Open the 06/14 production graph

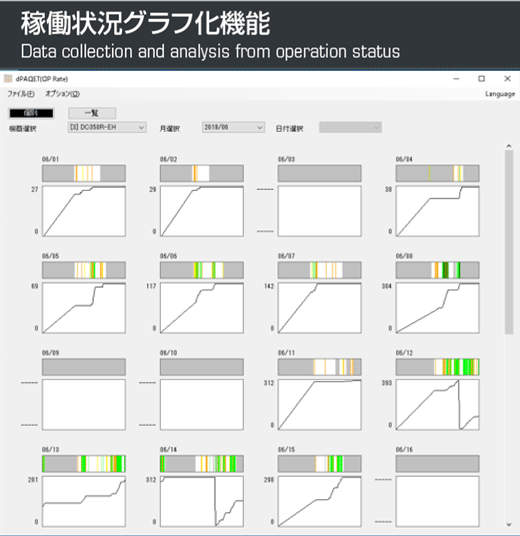[x=202, y=501]
